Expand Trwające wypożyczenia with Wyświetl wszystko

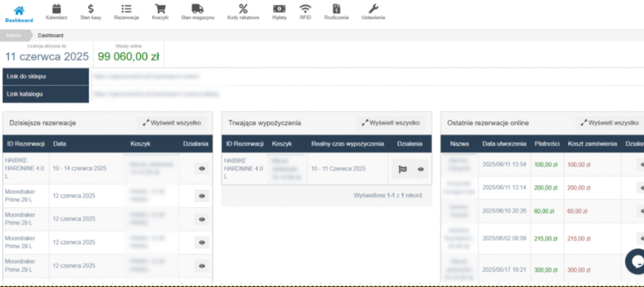391,123
